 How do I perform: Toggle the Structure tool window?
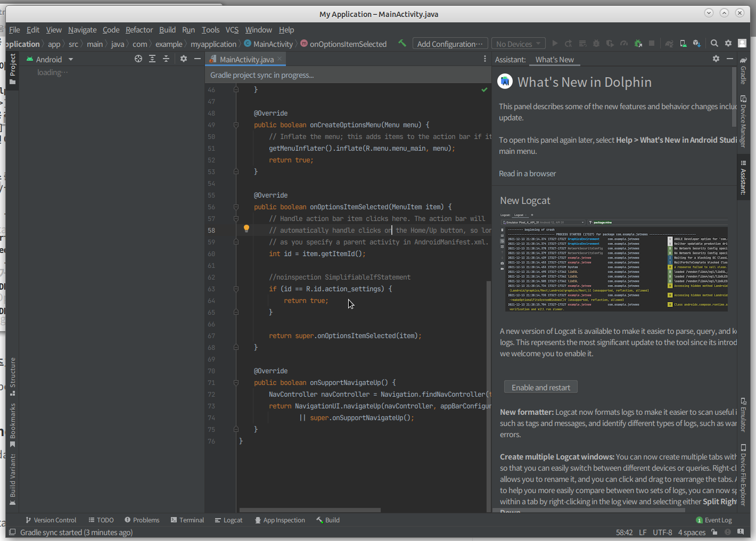[13, 376]
